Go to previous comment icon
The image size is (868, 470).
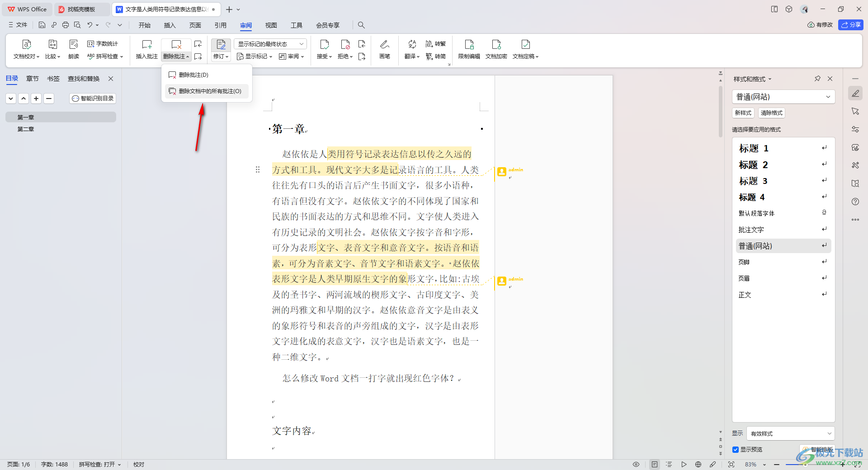198,44
